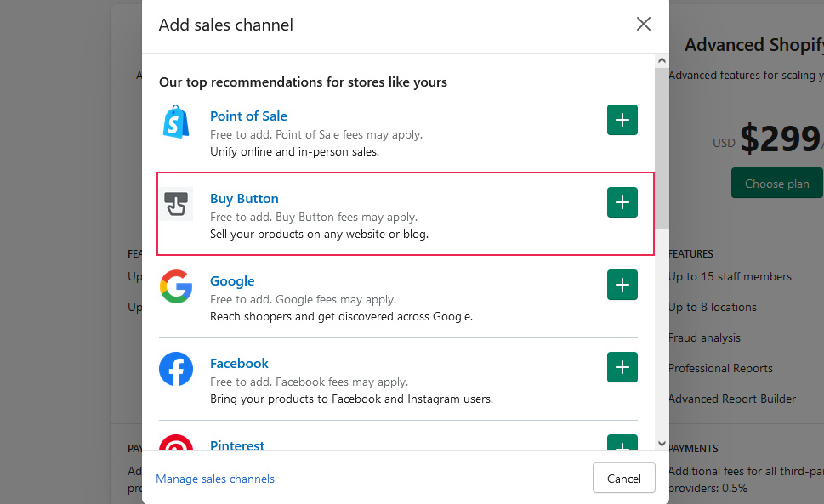Click the Facebook logo icon
The width and height of the screenshot is (824, 504).
(176, 369)
